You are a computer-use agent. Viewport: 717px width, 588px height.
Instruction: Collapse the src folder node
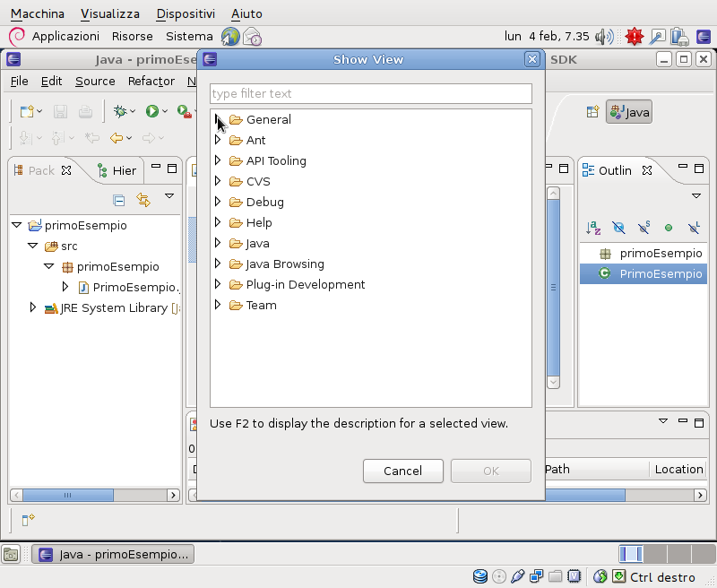[x=33, y=246]
